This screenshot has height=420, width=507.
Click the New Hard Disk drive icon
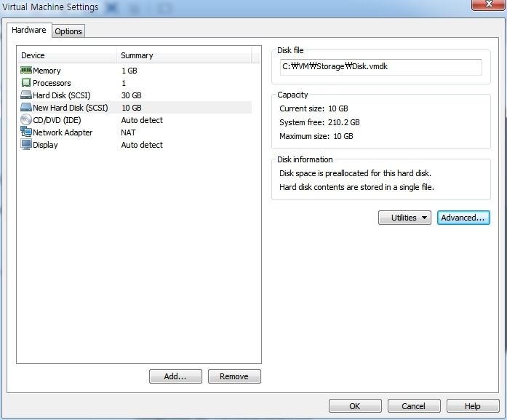pos(26,107)
